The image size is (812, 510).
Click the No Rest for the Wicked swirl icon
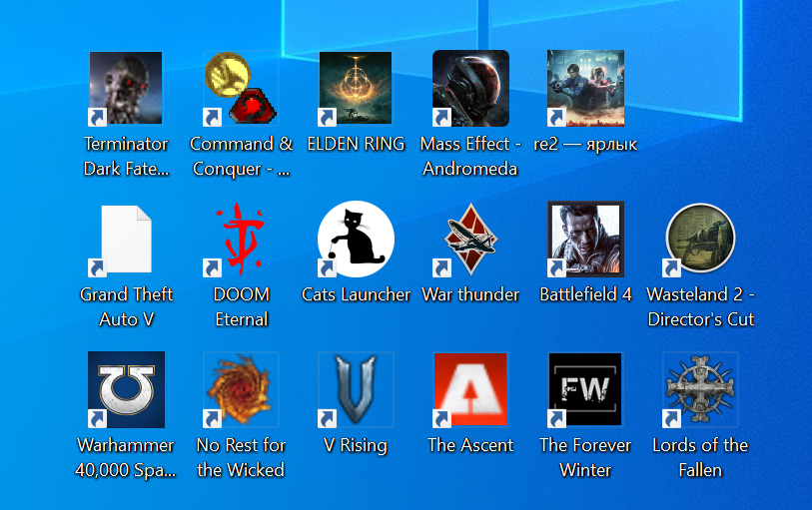pos(241,390)
